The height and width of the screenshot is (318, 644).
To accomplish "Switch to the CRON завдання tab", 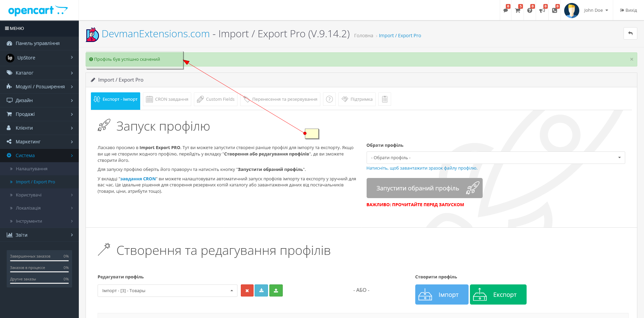I will pyautogui.click(x=167, y=99).
